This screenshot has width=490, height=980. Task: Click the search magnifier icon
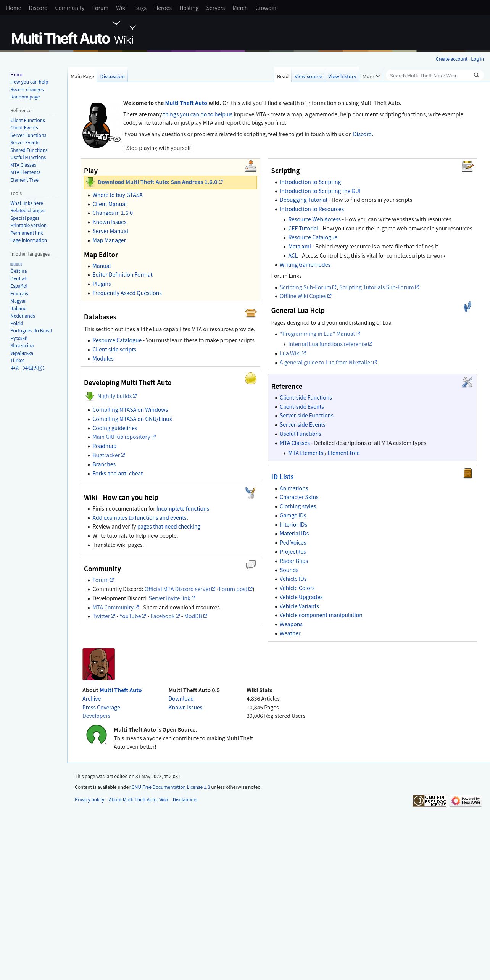(x=476, y=76)
